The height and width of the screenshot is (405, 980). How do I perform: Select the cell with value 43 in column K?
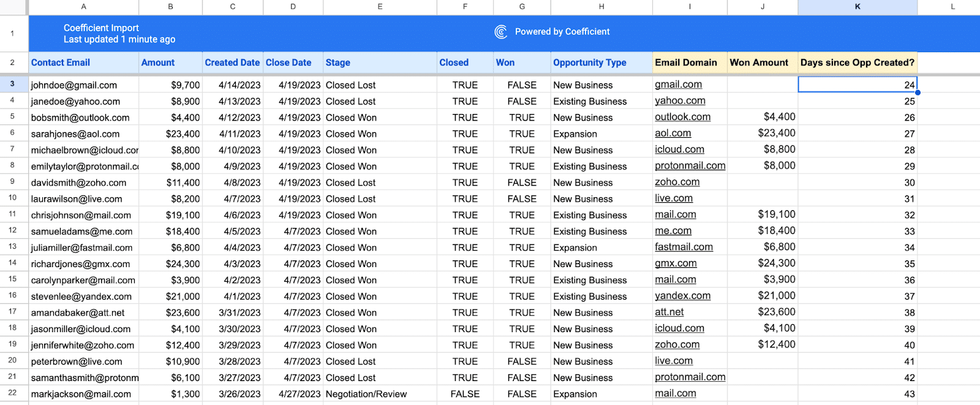click(x=858, y=394)
